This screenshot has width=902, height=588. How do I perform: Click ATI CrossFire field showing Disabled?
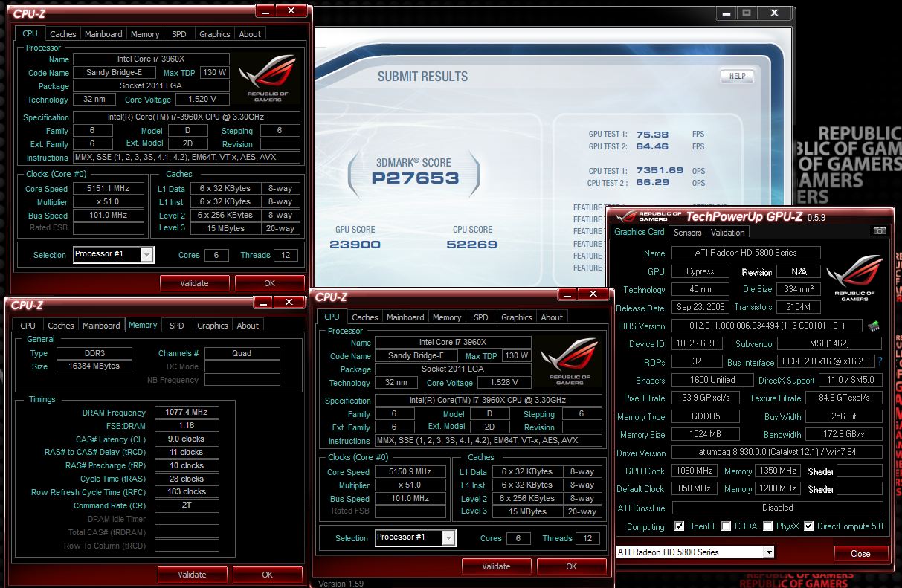pos(777,508)
